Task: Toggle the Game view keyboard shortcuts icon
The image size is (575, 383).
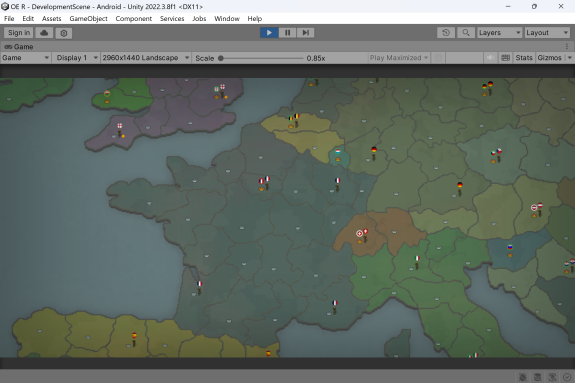Action: click(506, 58)
